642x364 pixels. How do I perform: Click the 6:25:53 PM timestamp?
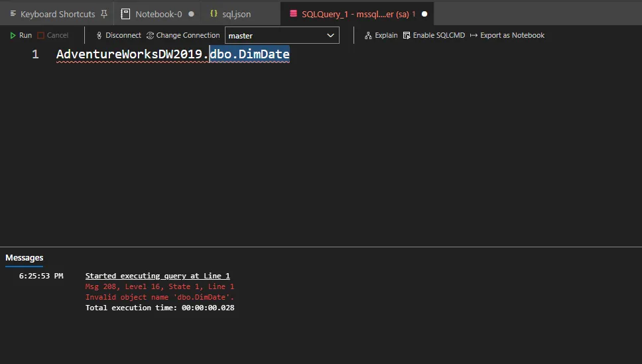point(41,276)
